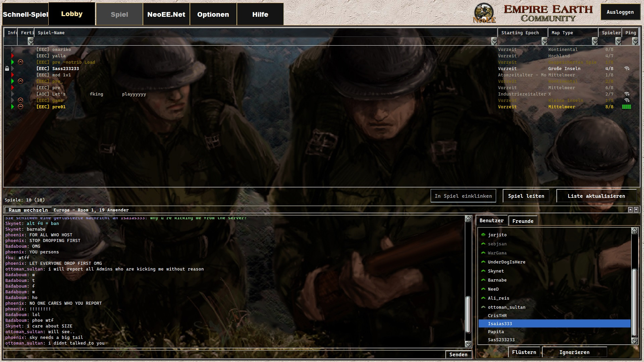Open the Optionen tab
The width and height of the screenshot is (644, 362).
(213, 14)
